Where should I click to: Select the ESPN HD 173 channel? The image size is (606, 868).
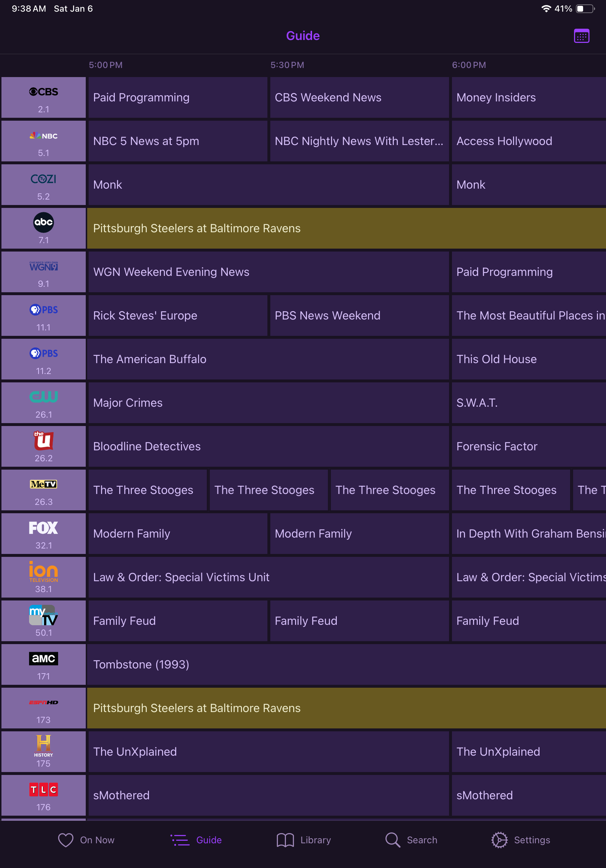(x=44, y=708)
